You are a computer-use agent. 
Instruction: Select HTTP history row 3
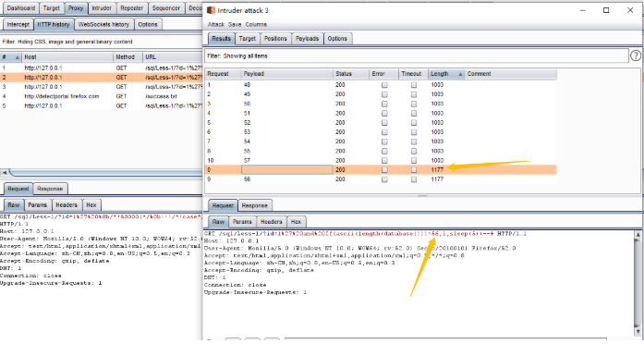[x=101, y=87]
